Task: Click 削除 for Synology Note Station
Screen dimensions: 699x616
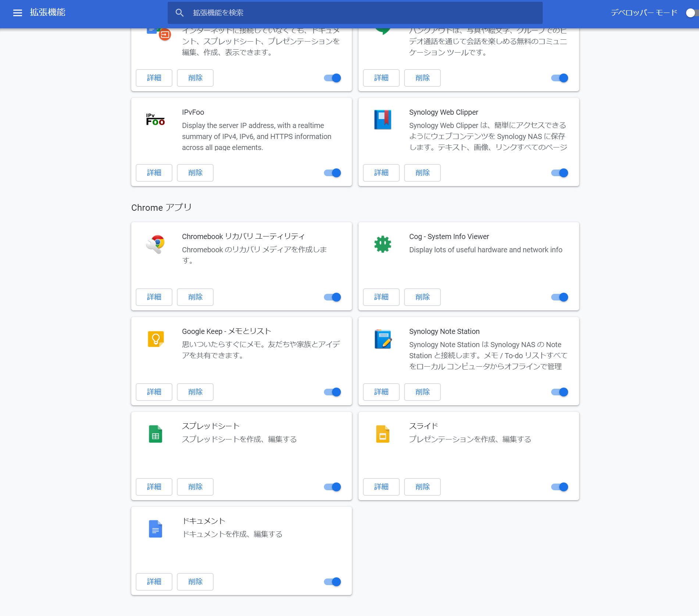Action: click(x=422, y=392)
